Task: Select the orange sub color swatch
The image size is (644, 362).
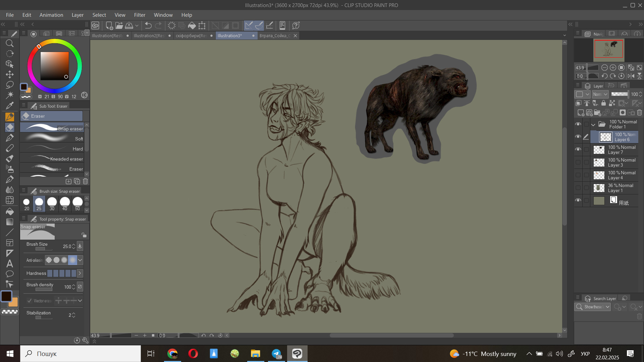Action: click(x=14, y=302)
